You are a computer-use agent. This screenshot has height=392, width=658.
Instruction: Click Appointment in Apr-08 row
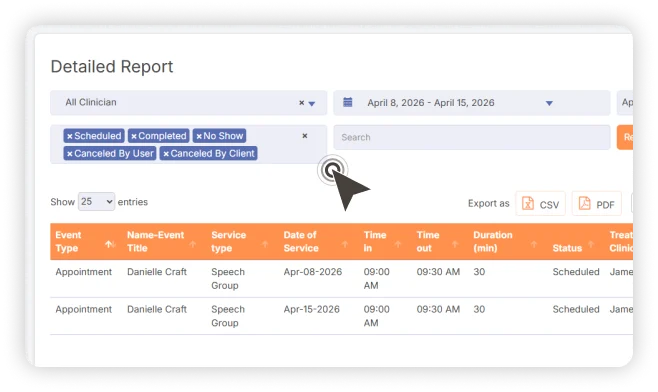pyautogui.click(x=84, y=272)
